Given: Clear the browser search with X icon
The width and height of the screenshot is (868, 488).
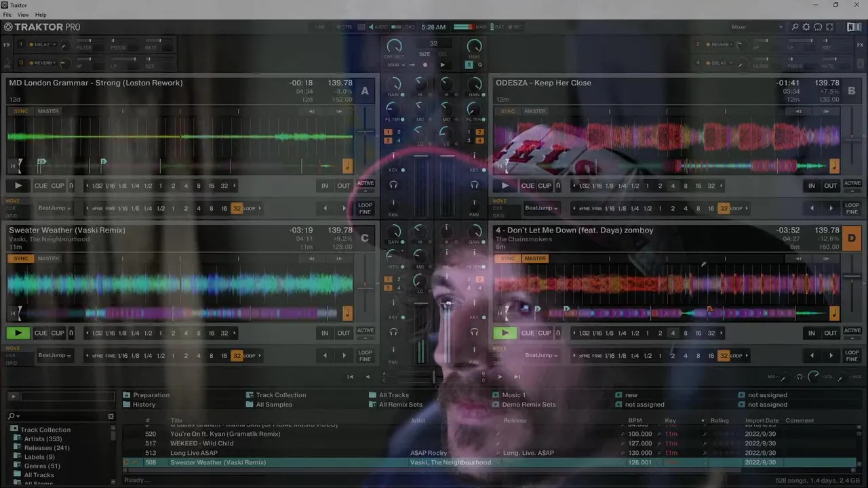Looking at the screenshot, I should click(x=111, y=416).
